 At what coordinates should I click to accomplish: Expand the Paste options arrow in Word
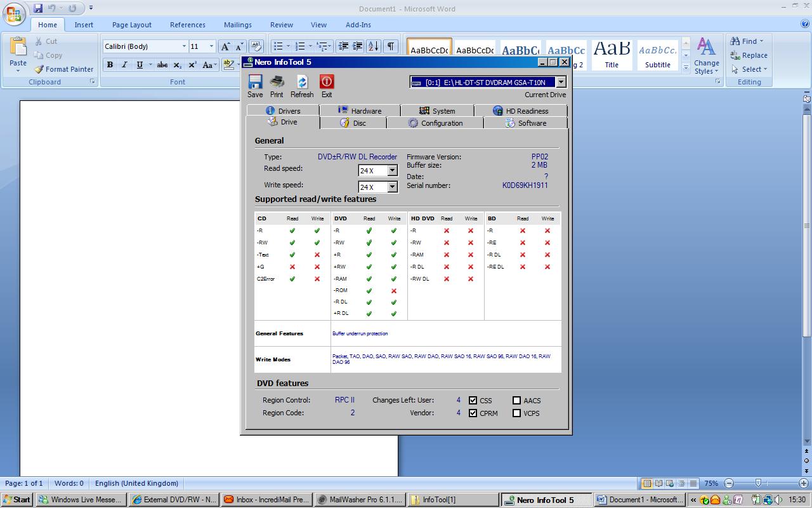tap(18, 70)
